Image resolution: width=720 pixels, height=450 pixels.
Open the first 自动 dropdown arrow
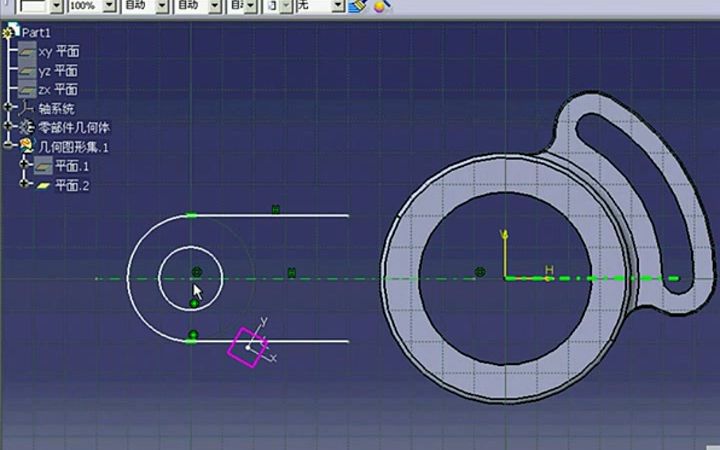[162, 6]
